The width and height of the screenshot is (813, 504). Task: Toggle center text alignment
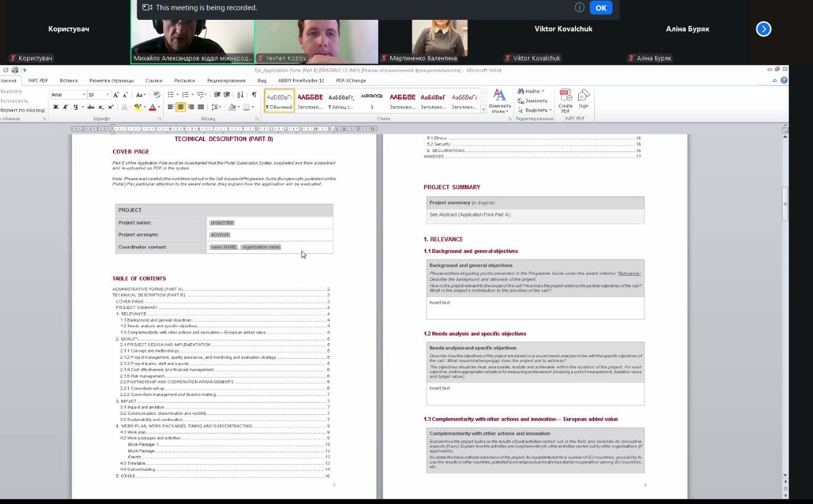[180, 107]
